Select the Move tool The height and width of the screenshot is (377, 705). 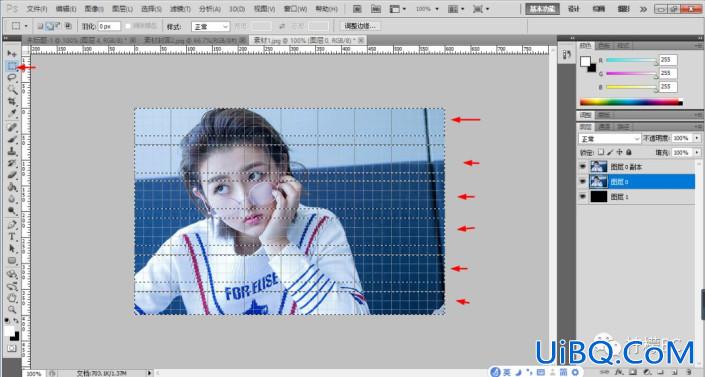point(12,53)
